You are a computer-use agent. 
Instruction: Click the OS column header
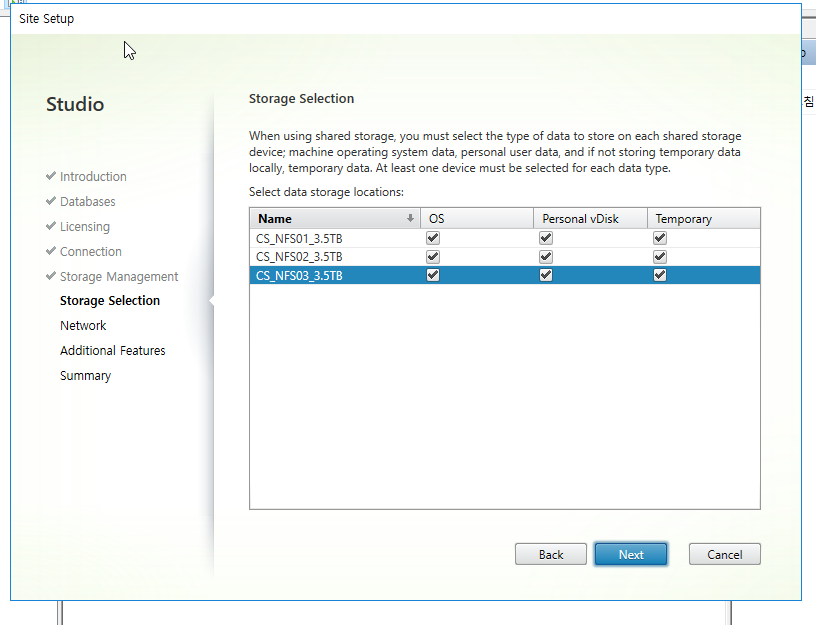477,219
